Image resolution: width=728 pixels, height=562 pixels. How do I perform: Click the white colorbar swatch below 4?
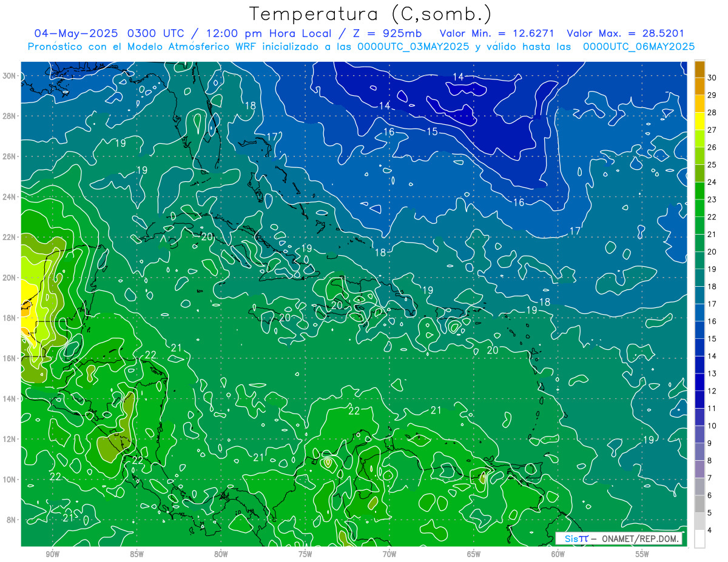(x=700, y=539)
